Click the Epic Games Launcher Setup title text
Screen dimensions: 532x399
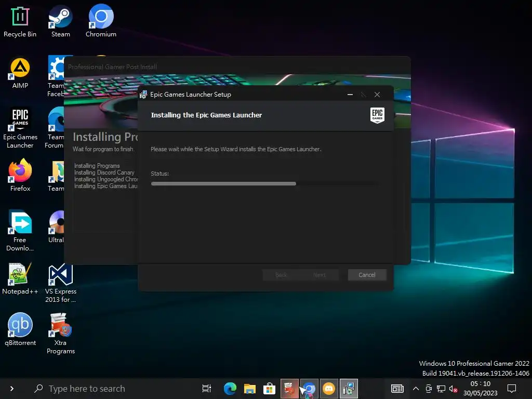pyautogui.click(x=191, y=95)
